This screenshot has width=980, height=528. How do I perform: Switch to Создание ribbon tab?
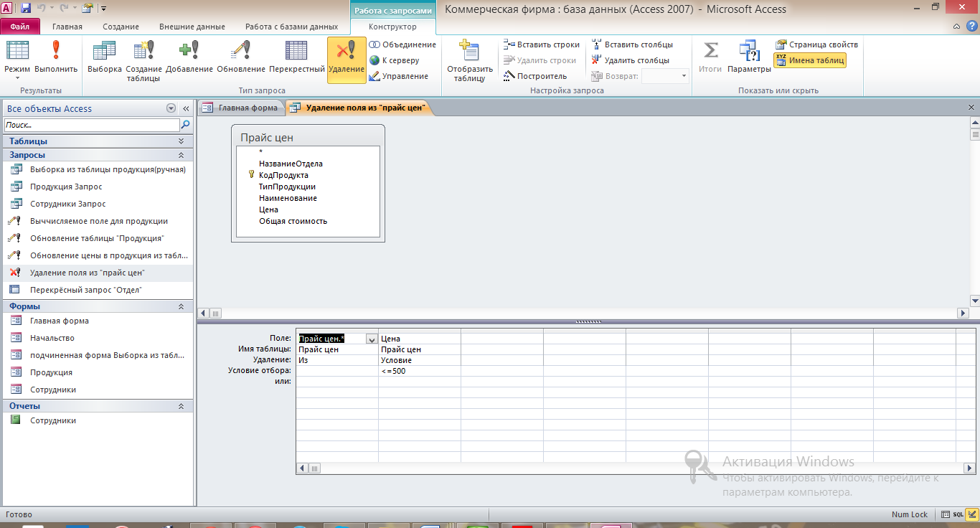121,27
